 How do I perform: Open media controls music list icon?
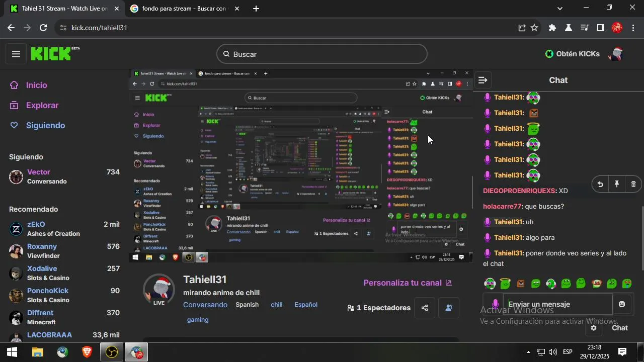(584, 28)
